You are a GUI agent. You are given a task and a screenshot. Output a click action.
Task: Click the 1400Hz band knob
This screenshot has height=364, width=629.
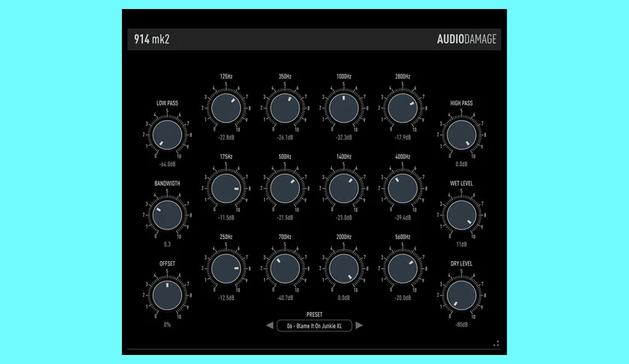[x=344, y=189]
